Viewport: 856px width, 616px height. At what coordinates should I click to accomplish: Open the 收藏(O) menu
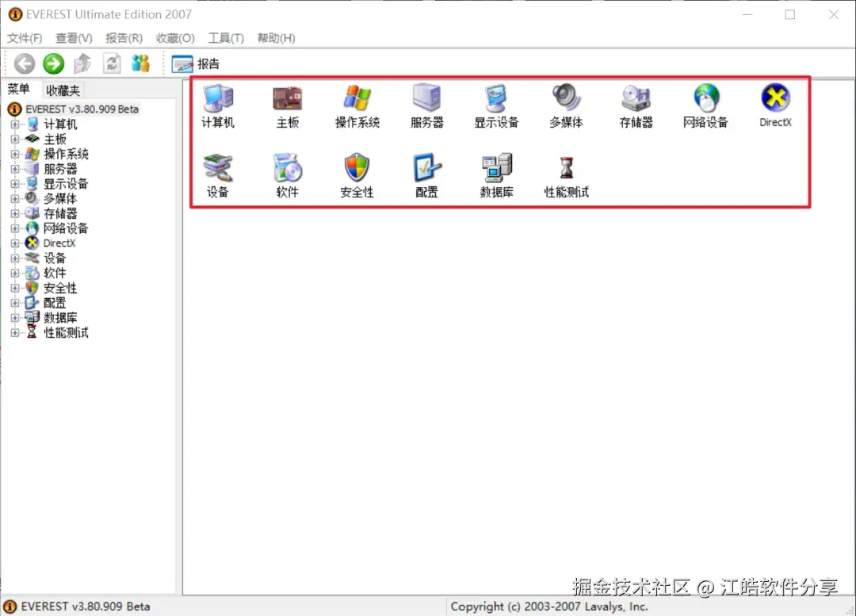click(174, 38)
